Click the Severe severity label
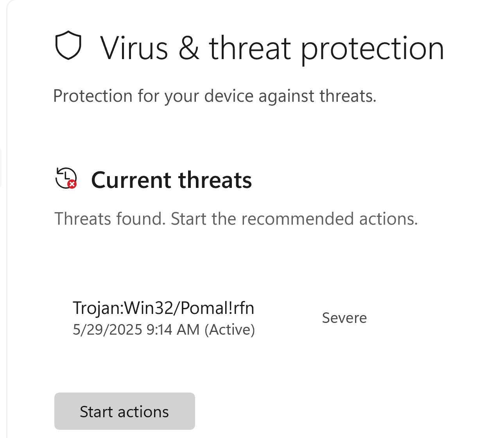The width and height of the screenshot is (504, 438). click(344, 318)
